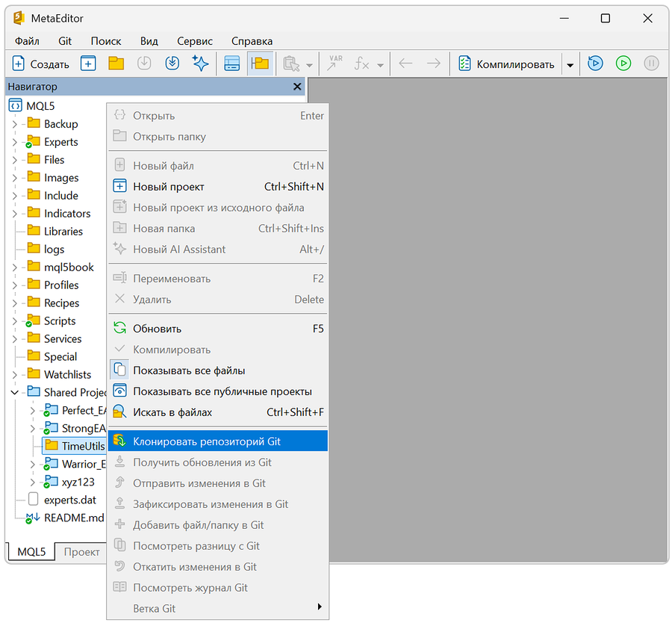This screenshot has height=623, width=672.
Task: Choose Клонировать репозиторий Git
Action: [x=218, y=441]
